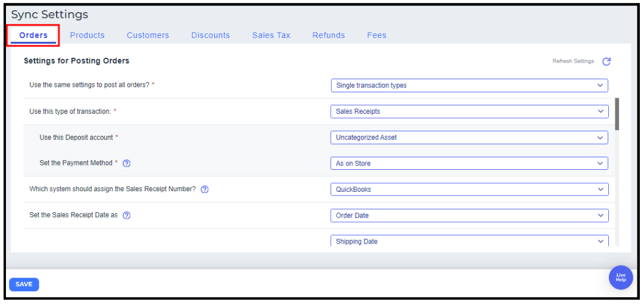644x305 pixels.
Task: Expand the As on Store payment dropdown
Action: 469,163
